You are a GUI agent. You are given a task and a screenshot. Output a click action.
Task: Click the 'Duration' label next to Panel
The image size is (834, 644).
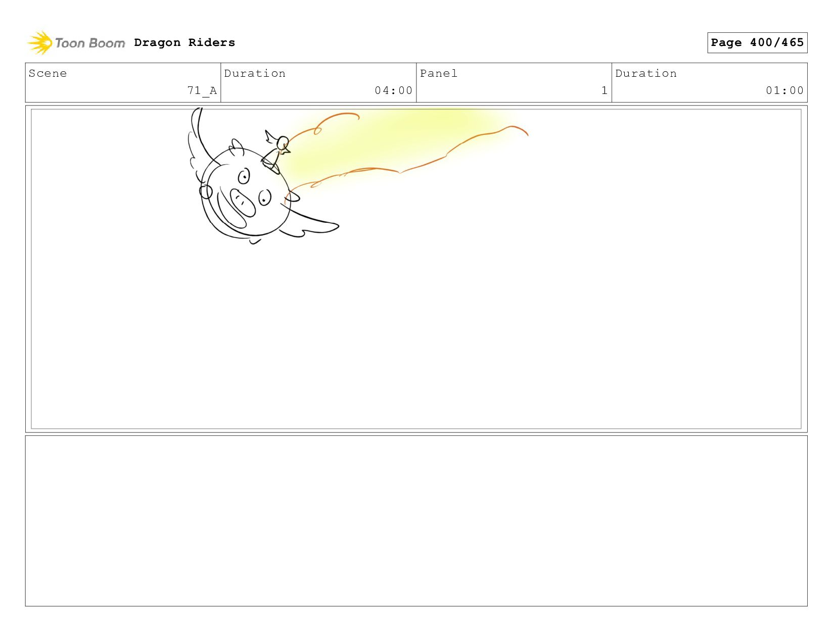[646, 73]
